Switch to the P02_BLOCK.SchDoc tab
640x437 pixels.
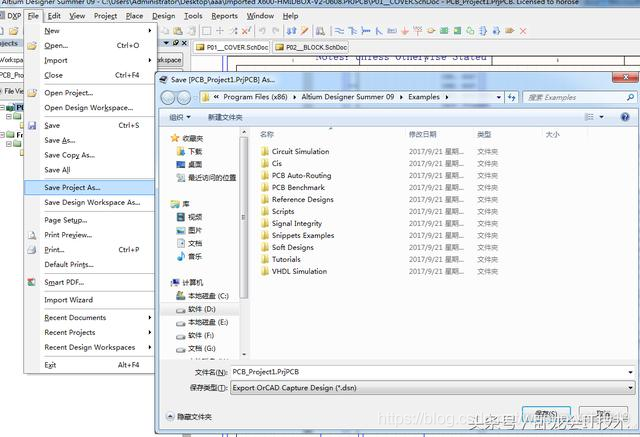point(311,47)
